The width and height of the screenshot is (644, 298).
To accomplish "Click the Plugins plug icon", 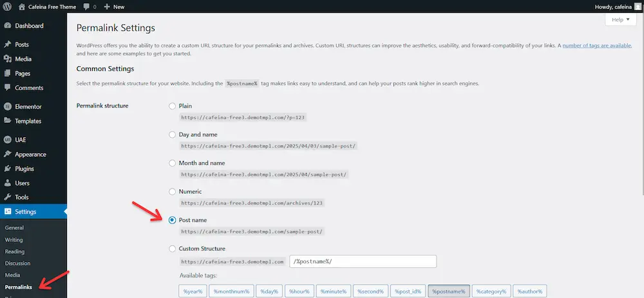I will 7,169.
